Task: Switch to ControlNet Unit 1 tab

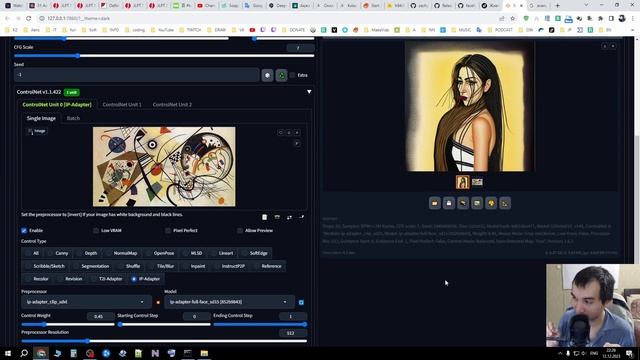Action: coord(122,105)
